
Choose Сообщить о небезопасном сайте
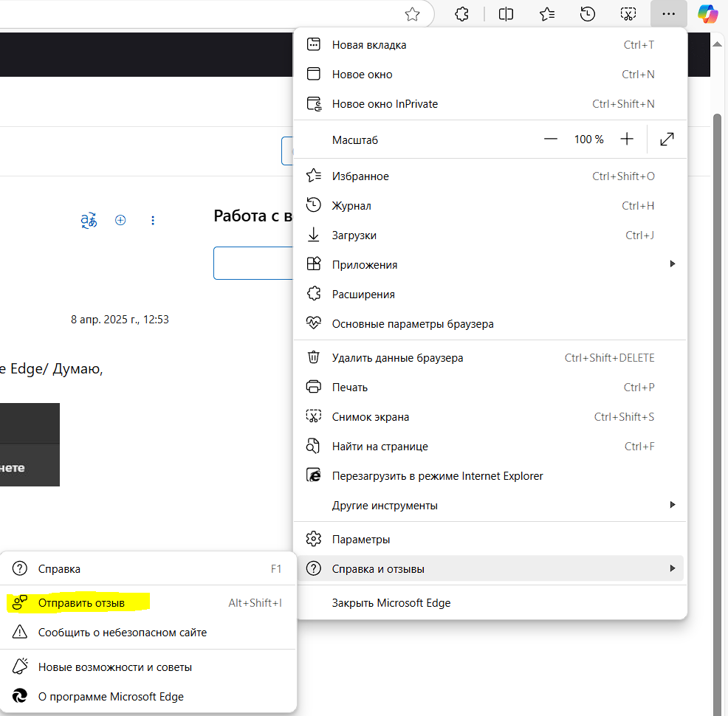(x=148, y=632)
